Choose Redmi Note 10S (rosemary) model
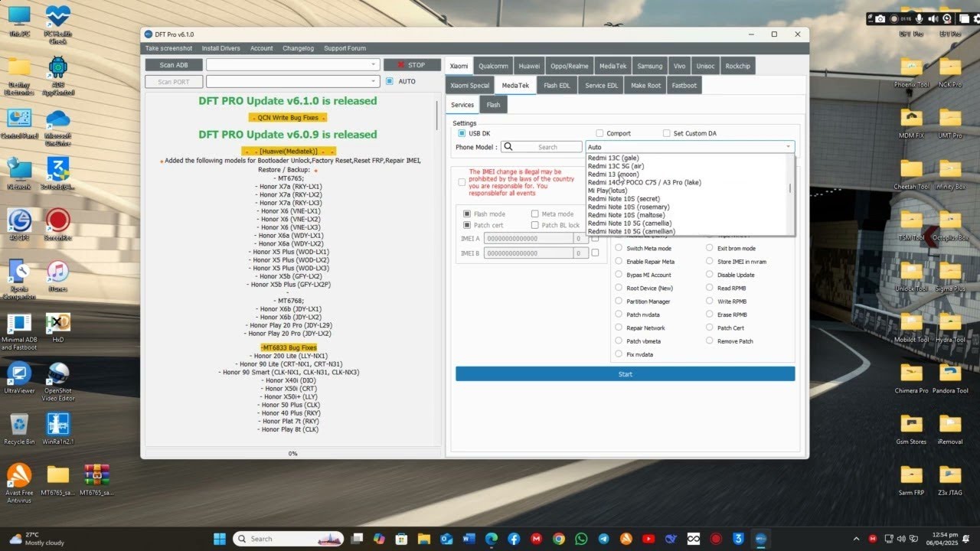Screen dimensions: 980x551 [x=629, y=207]
